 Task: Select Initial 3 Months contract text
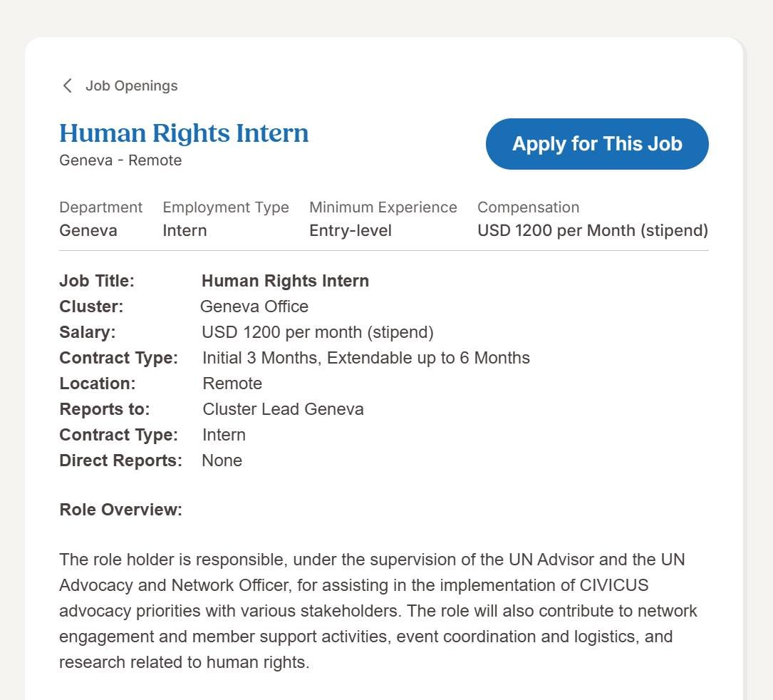[x=365, y=358]
